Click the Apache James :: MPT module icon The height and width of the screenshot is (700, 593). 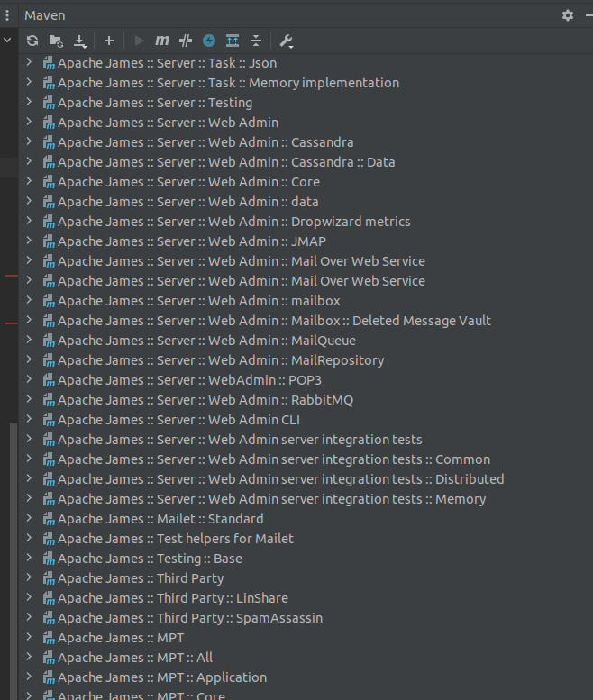(49, 638)
